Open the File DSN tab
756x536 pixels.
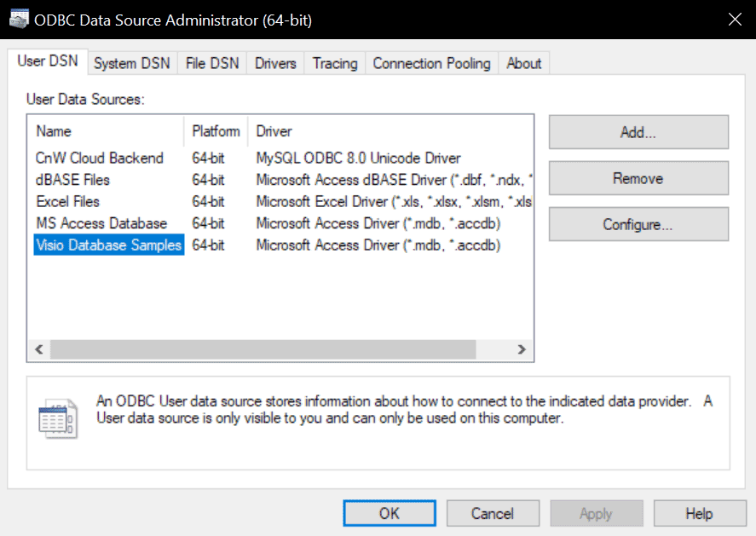(x=211, y=62)
